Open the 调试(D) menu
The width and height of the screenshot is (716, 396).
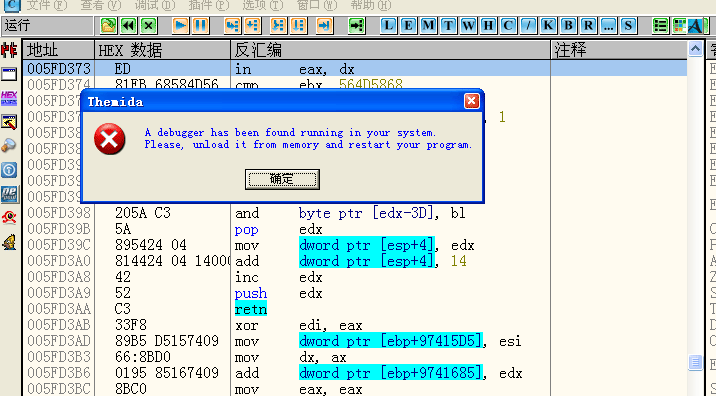(x=155, y=5)
